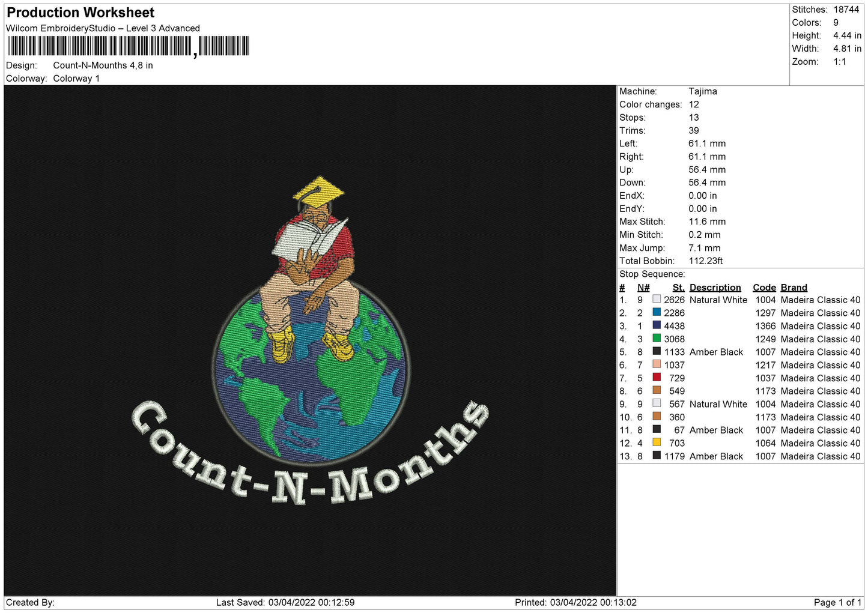Click the 'Count-N-Months' embroidered text in preview

coord(311,454)
